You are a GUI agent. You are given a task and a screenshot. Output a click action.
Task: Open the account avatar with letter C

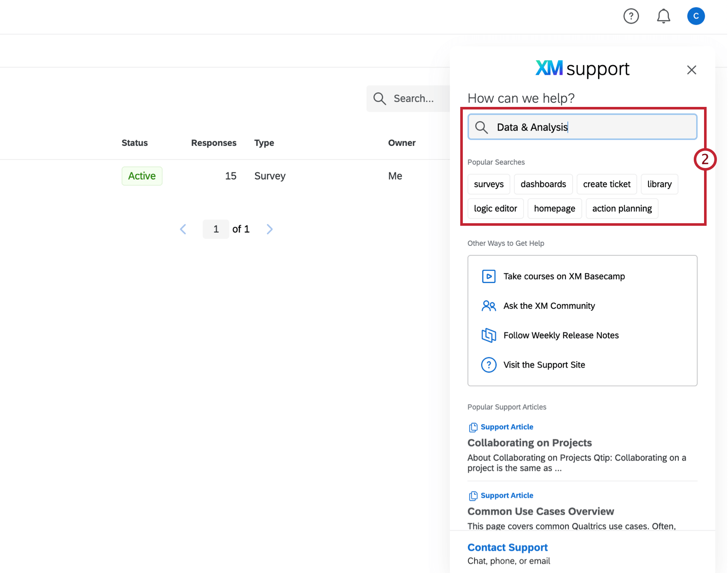tap(696, 16)
